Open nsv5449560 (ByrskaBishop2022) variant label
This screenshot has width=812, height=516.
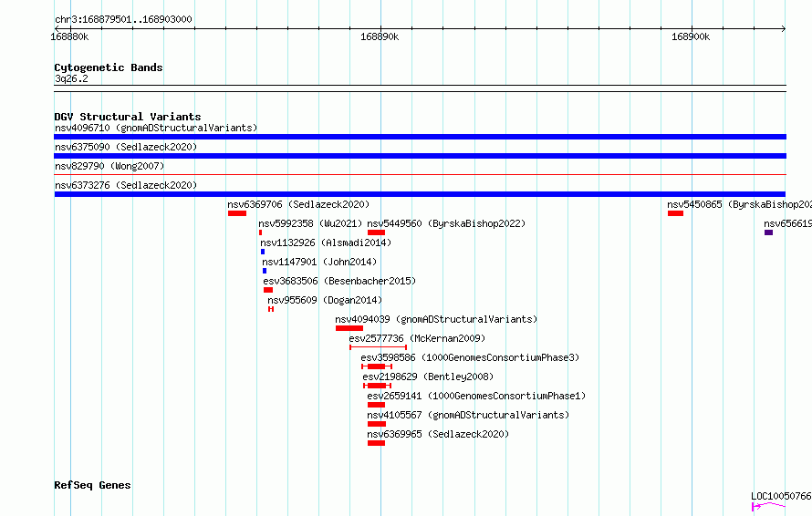point(446,223)
